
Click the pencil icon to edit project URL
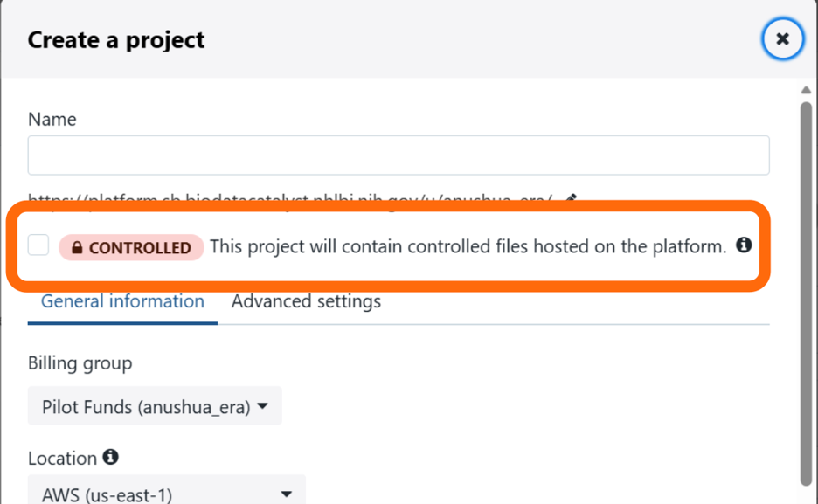[x=571, y=198]
